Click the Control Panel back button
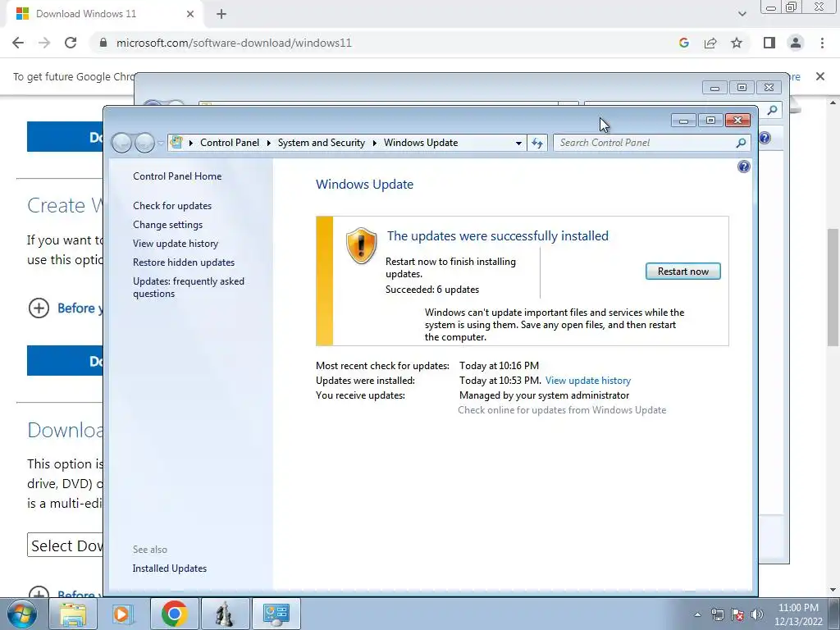The width and height of the screenshot is (840, 630). [121, 143]
